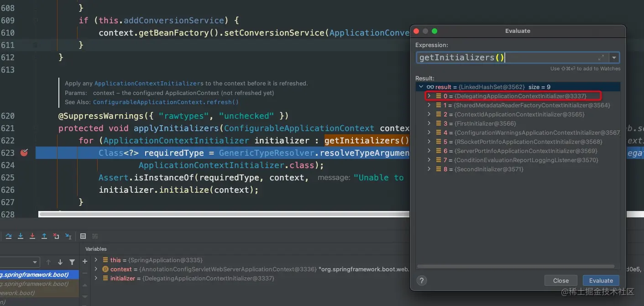Click the minus icon to remove a watch

tap(85, 273)
